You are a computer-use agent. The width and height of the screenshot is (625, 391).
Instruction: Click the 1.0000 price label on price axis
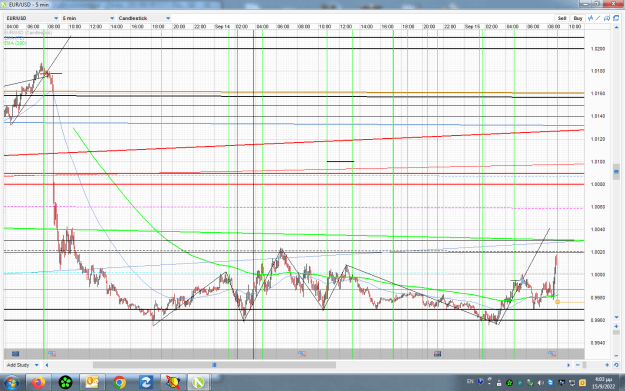pos(597,275)
